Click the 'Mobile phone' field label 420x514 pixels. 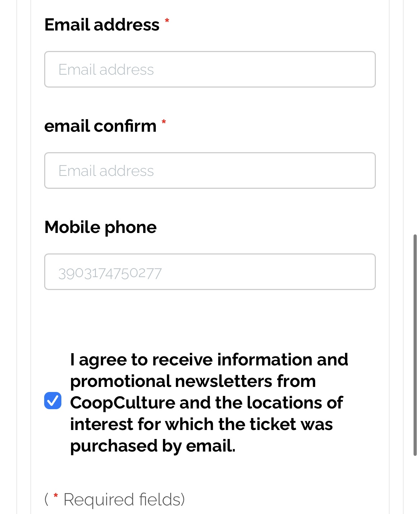[x=101, y=227]
